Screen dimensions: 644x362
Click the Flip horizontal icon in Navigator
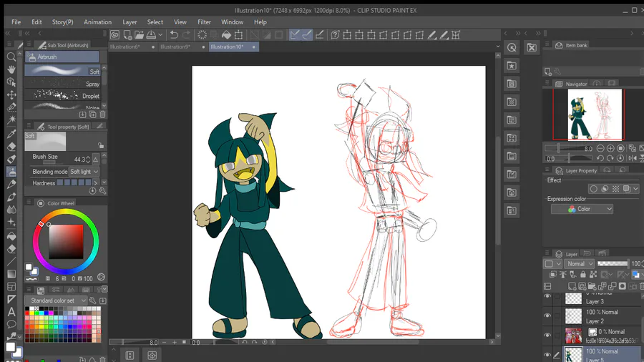pos(633,158)
